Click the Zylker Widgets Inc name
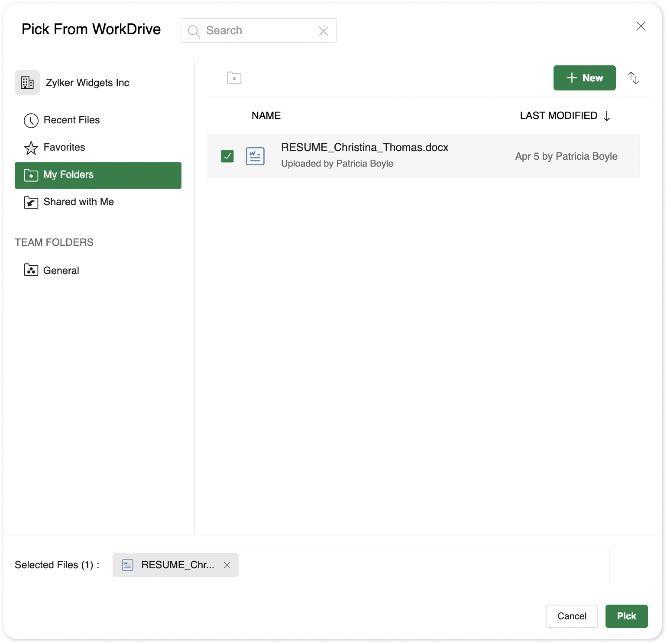 coord(87,83)
